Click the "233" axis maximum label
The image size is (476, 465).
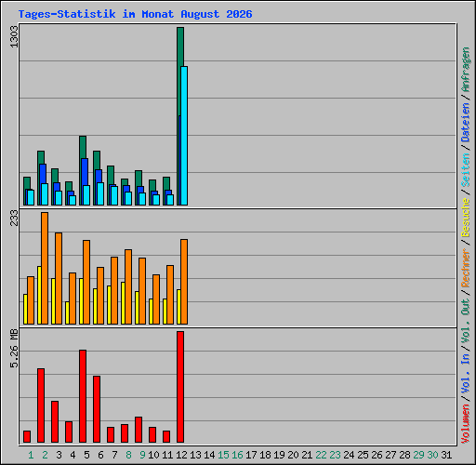(x=14, y=218)
